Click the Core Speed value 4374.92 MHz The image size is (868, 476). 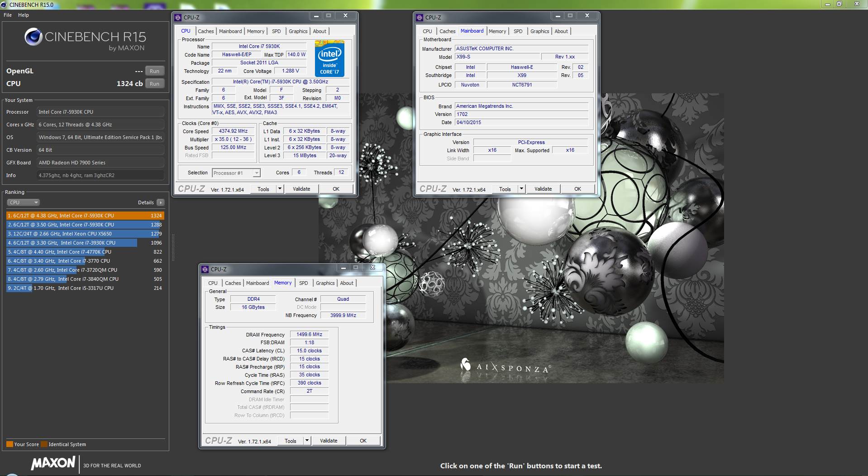(234, 131)
